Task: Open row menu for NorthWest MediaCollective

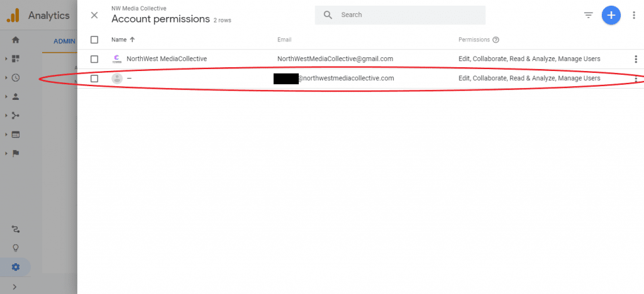Action: tap(636, 59)
